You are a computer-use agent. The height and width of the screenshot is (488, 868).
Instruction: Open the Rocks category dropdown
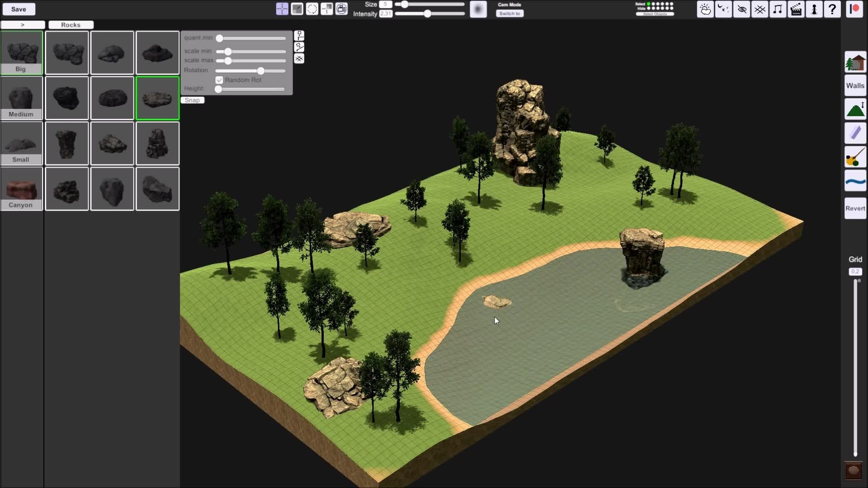click(71, 25)
